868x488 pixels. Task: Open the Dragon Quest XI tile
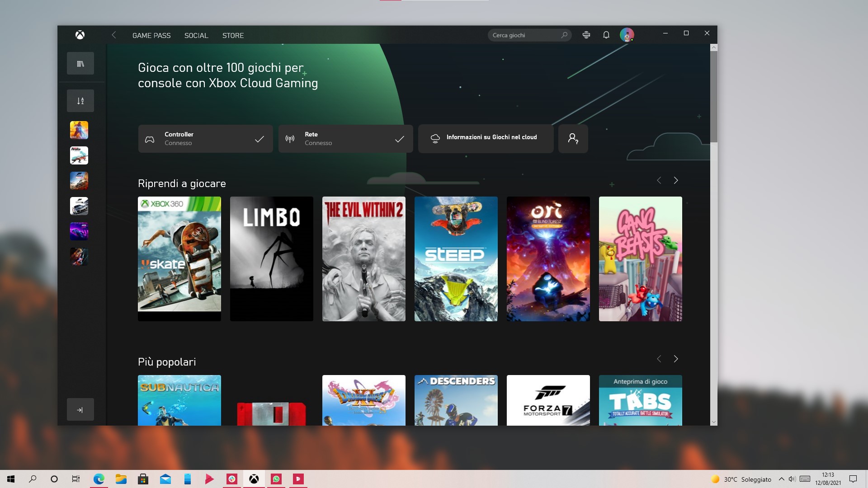click(364, 400)
